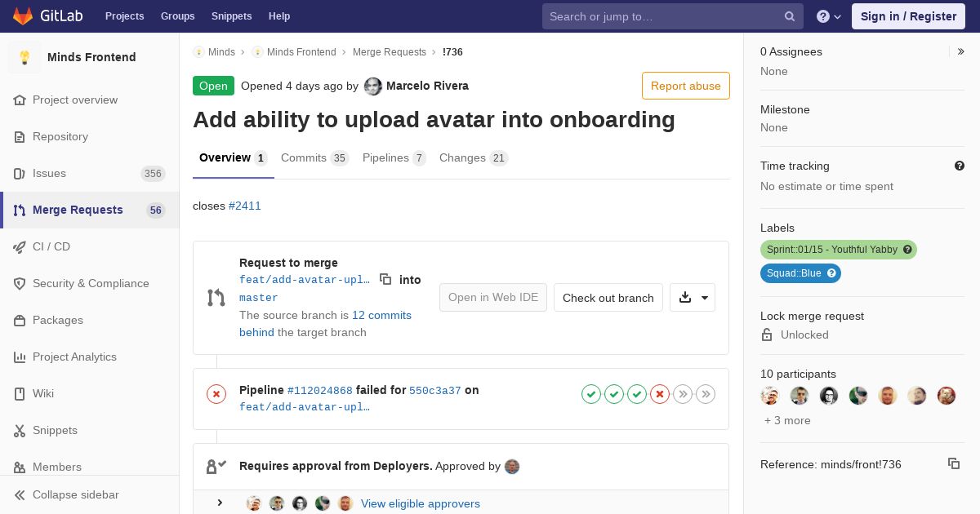Click the second passed pipeline stage

(x=614, y=395)
